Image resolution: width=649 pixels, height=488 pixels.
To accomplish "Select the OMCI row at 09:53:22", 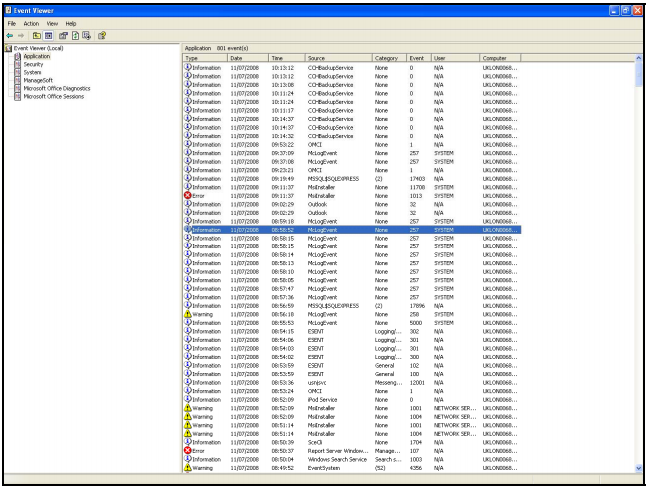I will 352,144.
